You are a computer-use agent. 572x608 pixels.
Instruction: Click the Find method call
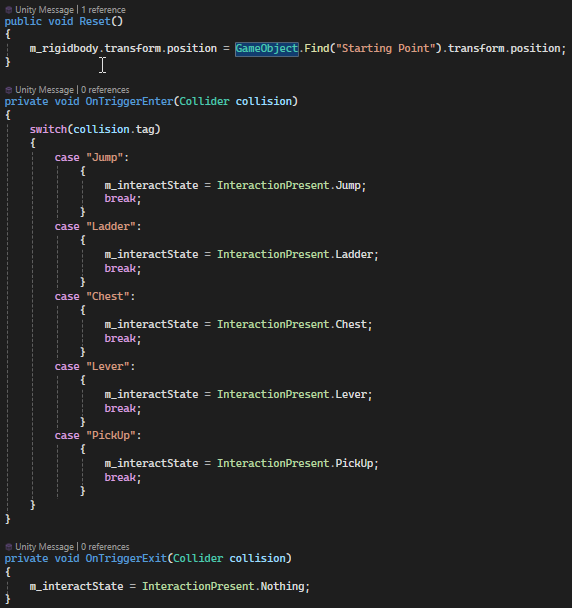[x=316, y=48]
